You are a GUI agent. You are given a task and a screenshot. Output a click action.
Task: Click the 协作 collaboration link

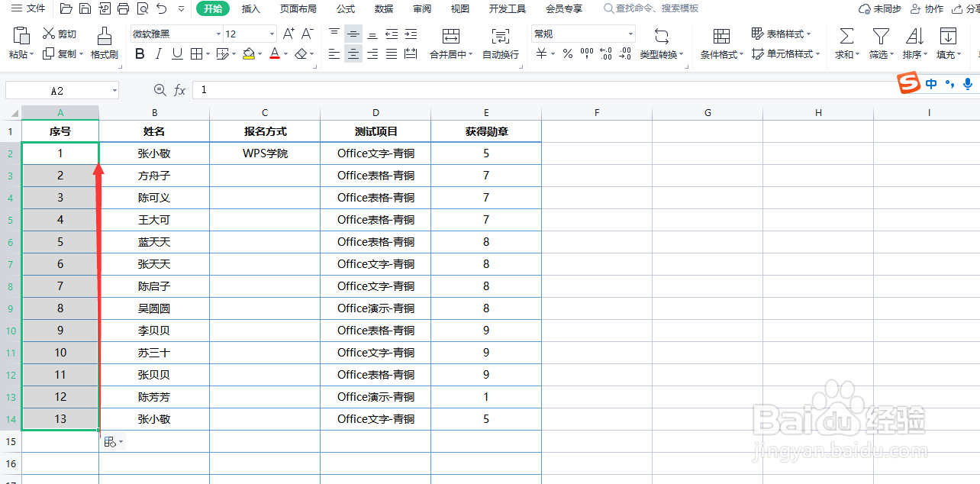pos(926,8)
